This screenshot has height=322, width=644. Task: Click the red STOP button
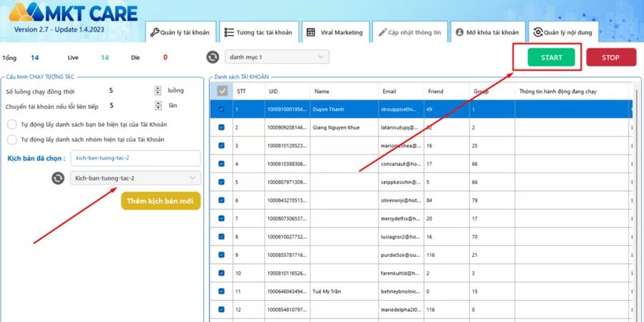pos(610,57)
